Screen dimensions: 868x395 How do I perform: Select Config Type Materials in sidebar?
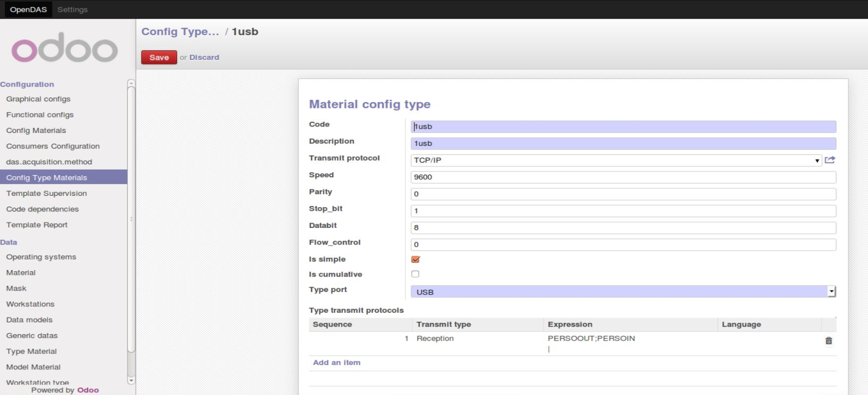pos(63,177)
